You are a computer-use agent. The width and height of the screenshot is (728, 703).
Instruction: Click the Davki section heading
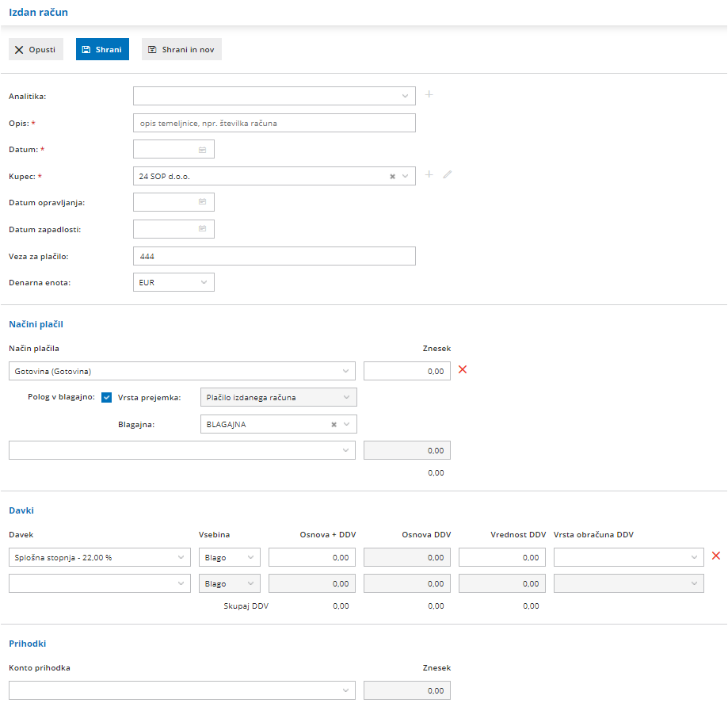pyautogui.click(x=21, y=510)
